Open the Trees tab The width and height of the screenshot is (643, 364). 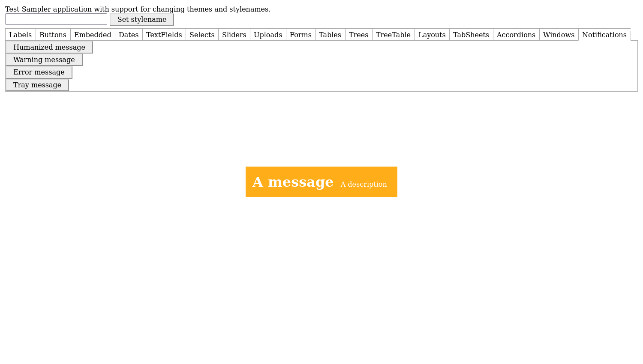pyautogui.click(x=359, y=35)
